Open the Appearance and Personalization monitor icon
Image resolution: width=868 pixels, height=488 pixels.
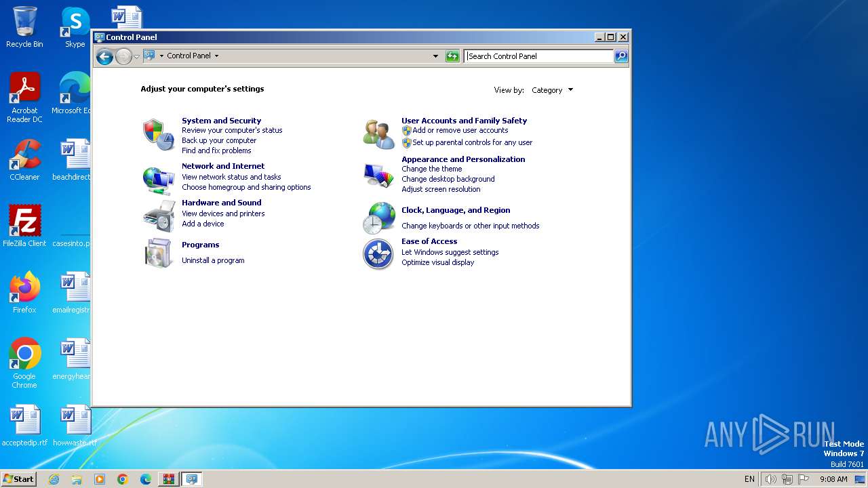[378, 176]
